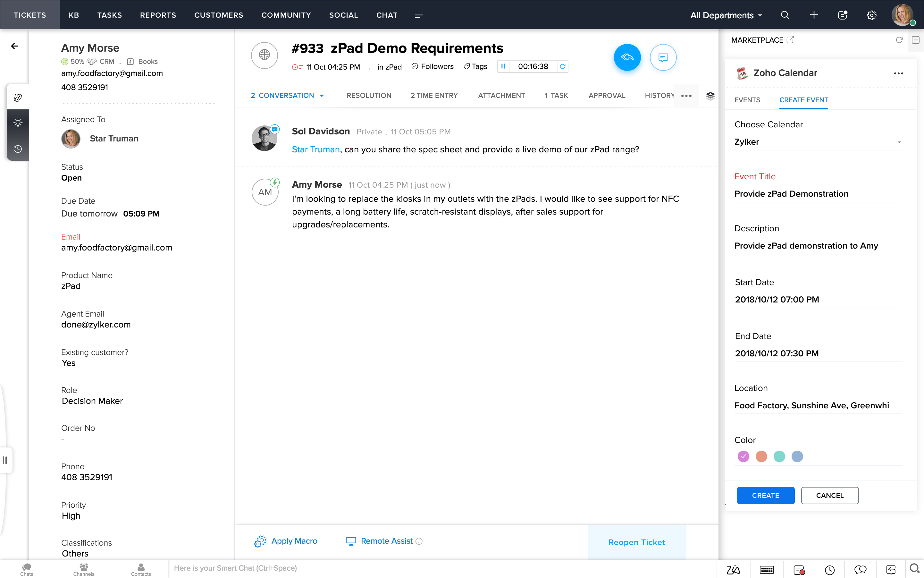The height and width of the screenshot is (578, 924).
Task: Pause the ticket timer
Action: point(503,66)
